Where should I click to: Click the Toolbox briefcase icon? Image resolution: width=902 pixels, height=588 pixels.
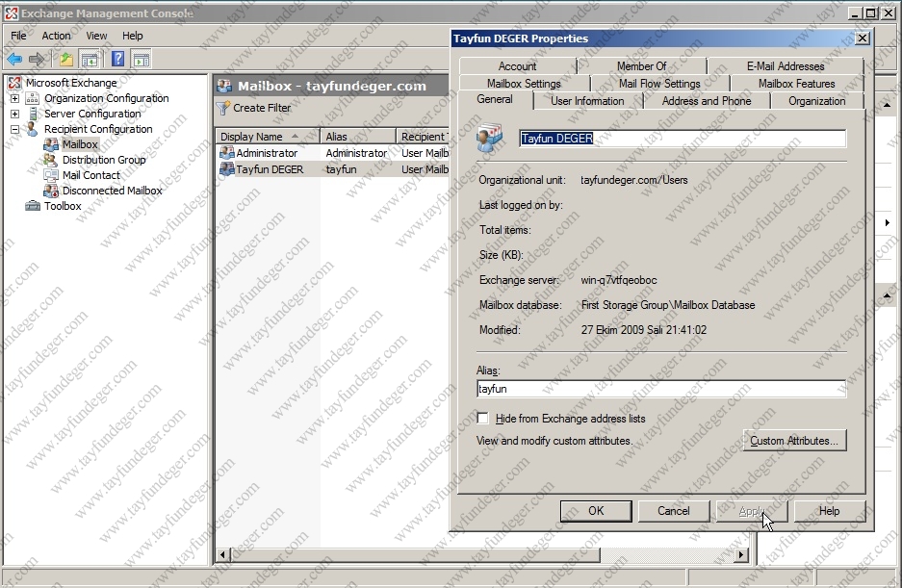pyautogui.click(x=33, y=206)
